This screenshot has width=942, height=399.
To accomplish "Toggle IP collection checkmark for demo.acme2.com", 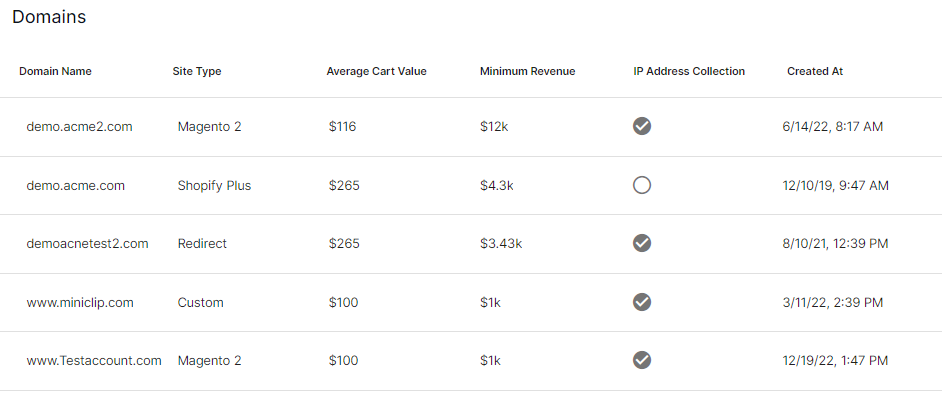I will [x=642, y=126].
